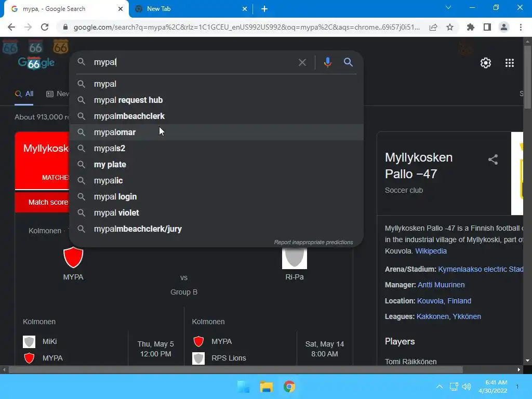Select the 'mypalomar' suggestion
Screen dimensions: 532x399
point(216,132)
